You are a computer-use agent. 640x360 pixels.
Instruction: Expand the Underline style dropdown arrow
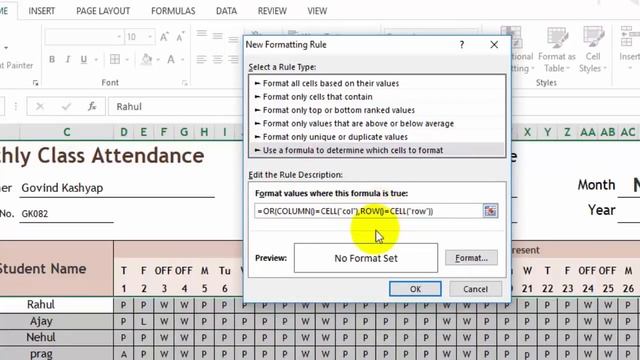pyautogui.click(x=96, y=60)
